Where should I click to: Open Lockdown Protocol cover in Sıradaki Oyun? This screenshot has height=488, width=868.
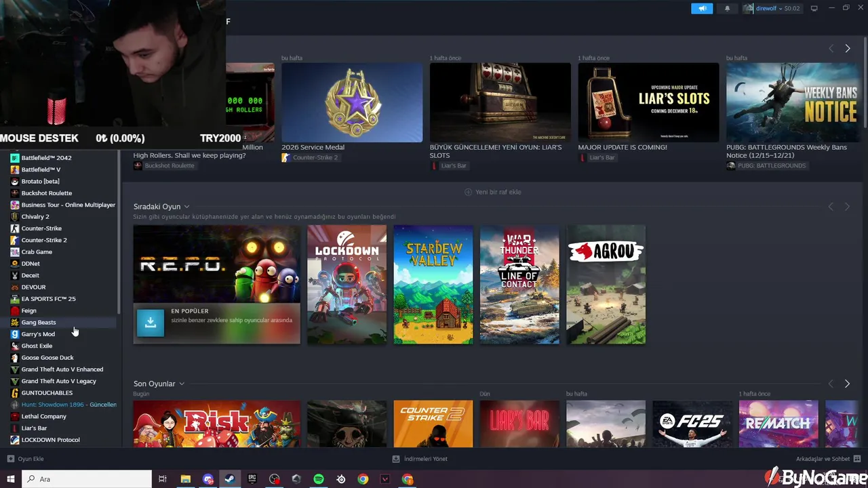[x=347, y=285]
